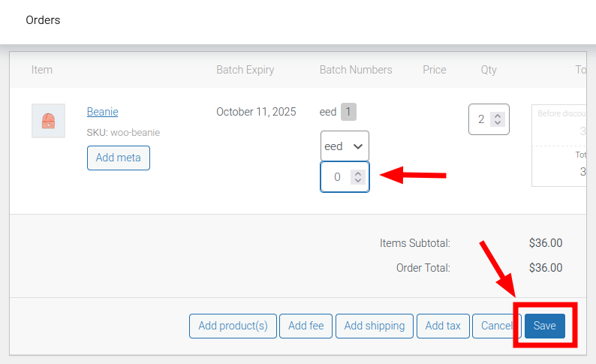The width and height of the screenshot is (596, 364).
Task: Increment item Qty with up arrow
Action: [498, 116]
